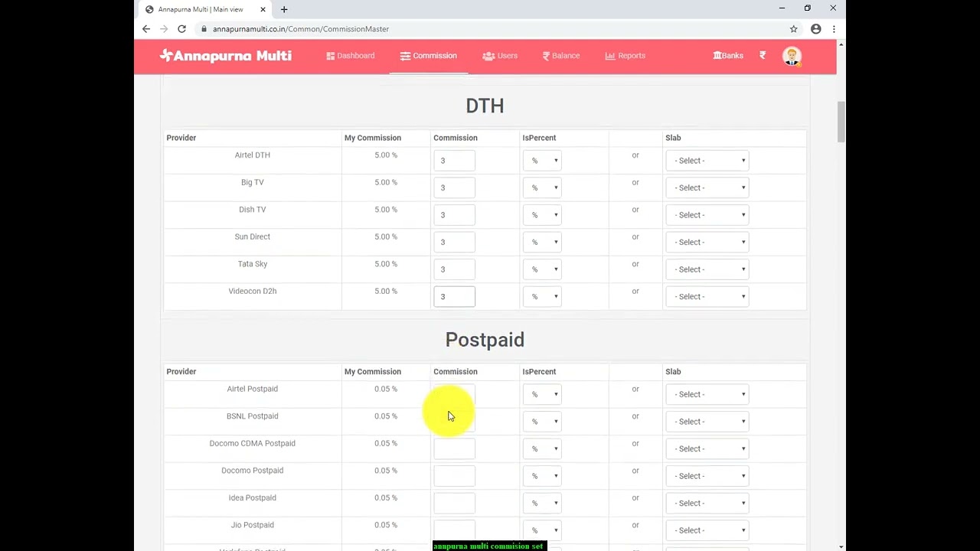The height and width of the screenshot is (551, 980).
Task: Open the Chrome three-dot menu
Action: (834, 29)
